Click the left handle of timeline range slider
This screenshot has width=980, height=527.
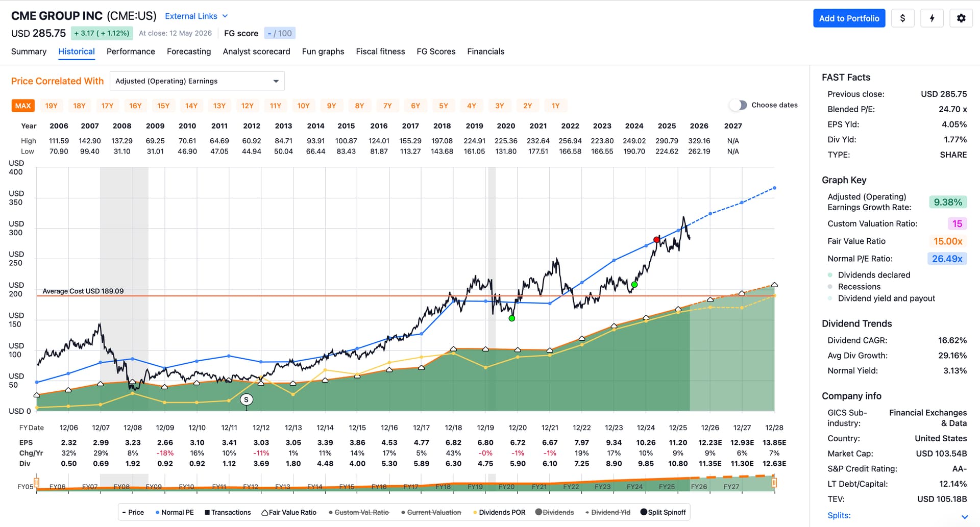[x=37, y=482]
